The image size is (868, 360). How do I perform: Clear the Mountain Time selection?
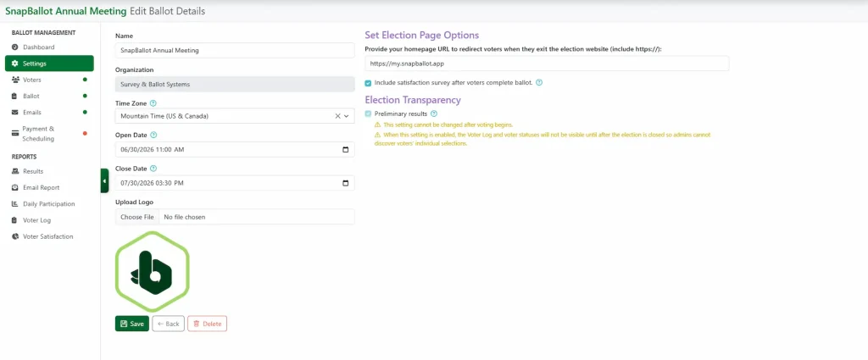[x=337, y=116]
